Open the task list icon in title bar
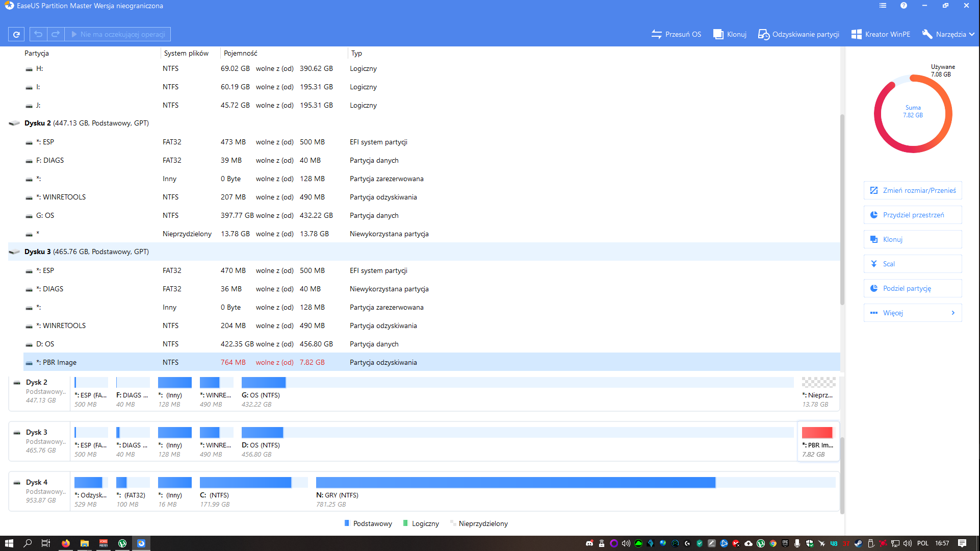 pos(883,6)
